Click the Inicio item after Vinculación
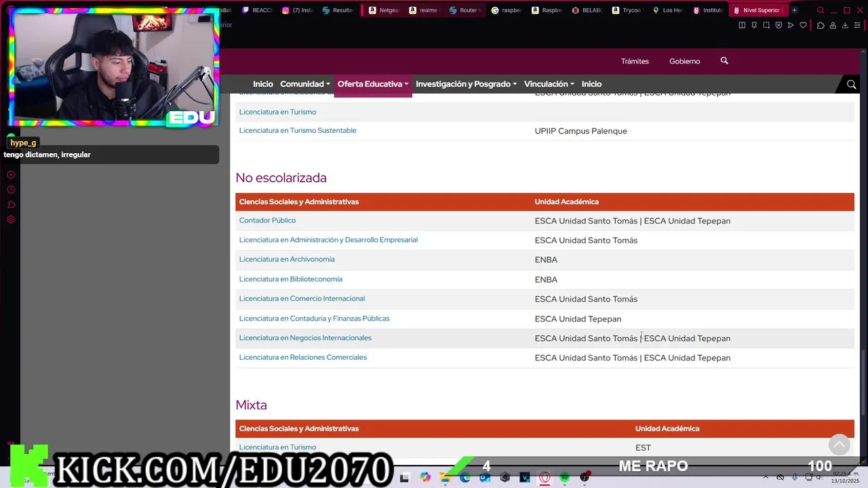 [591, 84]
